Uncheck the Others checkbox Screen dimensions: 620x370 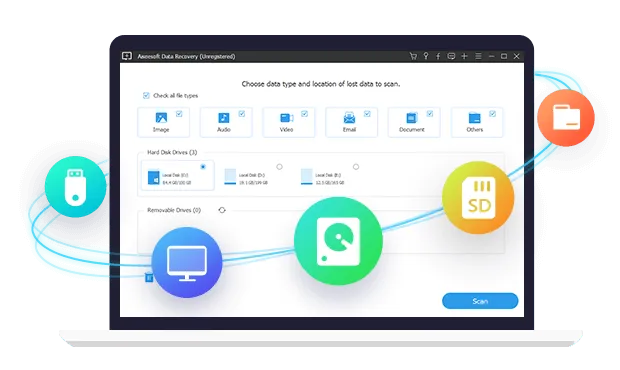[x=492, y=114]
